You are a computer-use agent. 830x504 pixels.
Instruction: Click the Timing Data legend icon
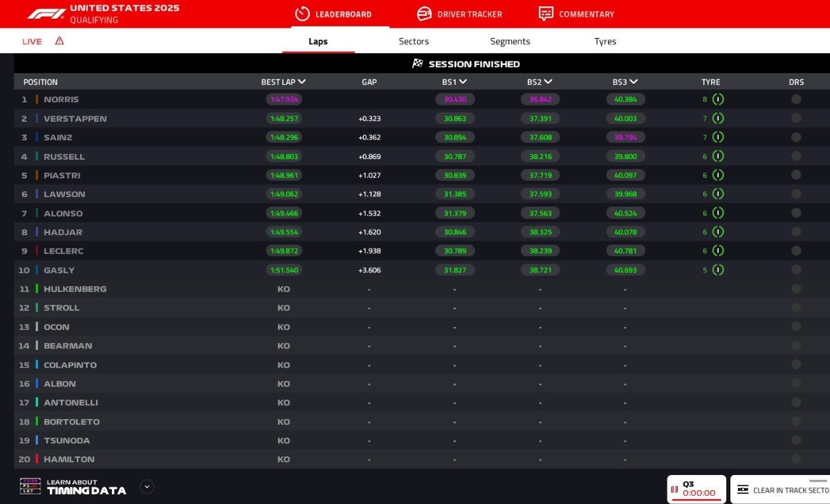tap(30, 486)
